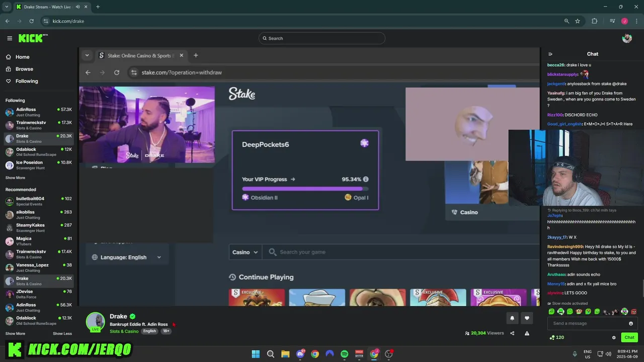Open chat settings gear icon
644x362 pixels.
click(x=614, y=337)
